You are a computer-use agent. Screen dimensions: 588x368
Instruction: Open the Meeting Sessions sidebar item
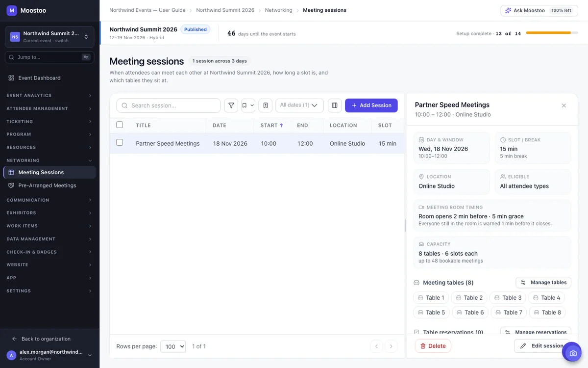point(49,172)
